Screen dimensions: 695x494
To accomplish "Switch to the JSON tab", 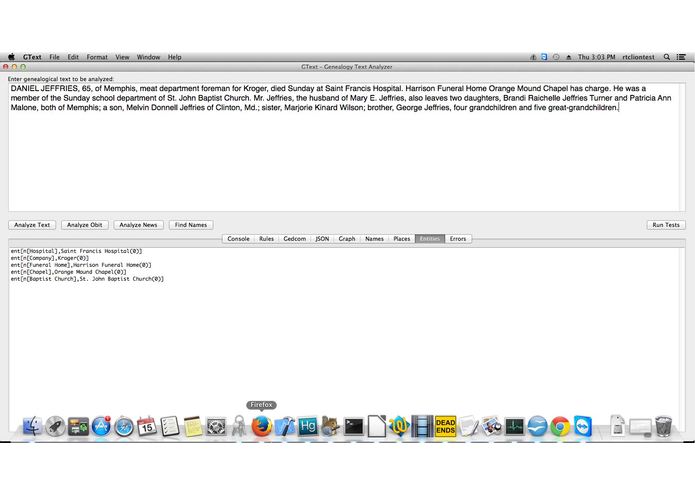I will [322, 238].
